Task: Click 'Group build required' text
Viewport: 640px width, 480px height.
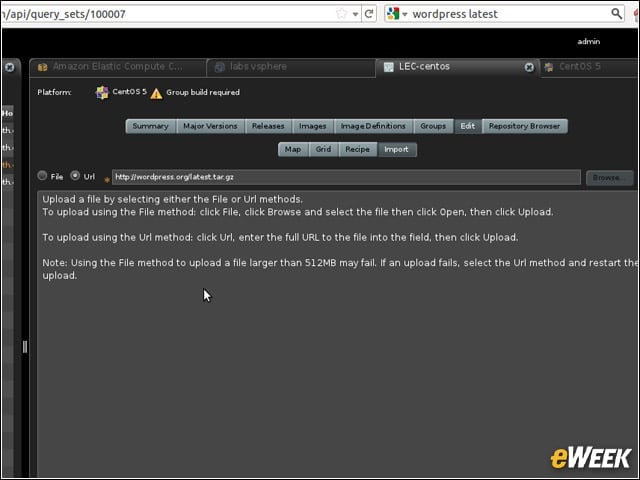Action: tap(203, 92)
